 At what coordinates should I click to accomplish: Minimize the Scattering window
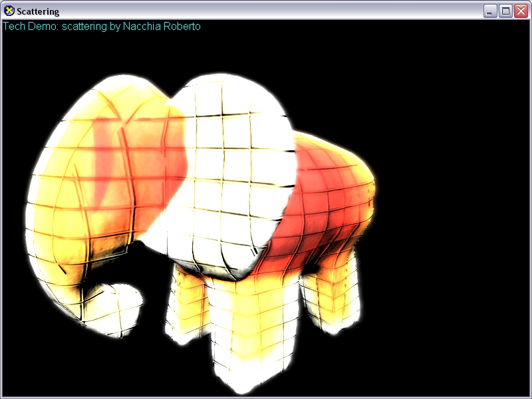click(489, 11)
